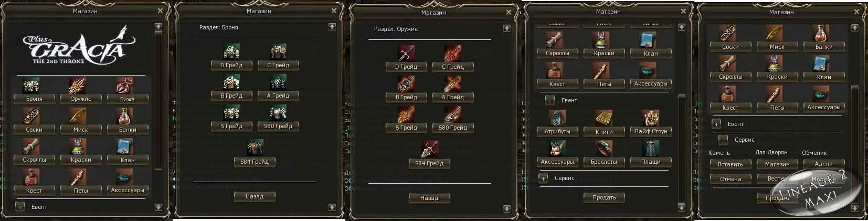The width and height of the screenshot is (868, 221).
Task: Collapse the Сервис section in last window
Action: pos(724,140)
